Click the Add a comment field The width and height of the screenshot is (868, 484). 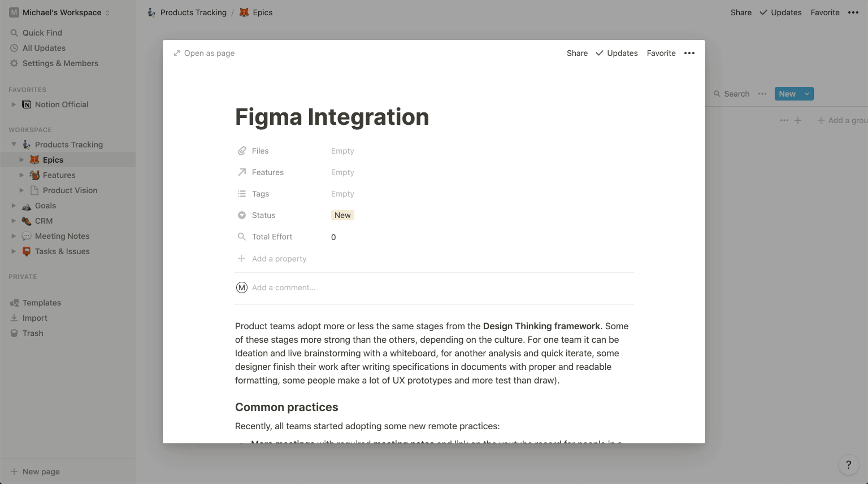tap(284, 287)
